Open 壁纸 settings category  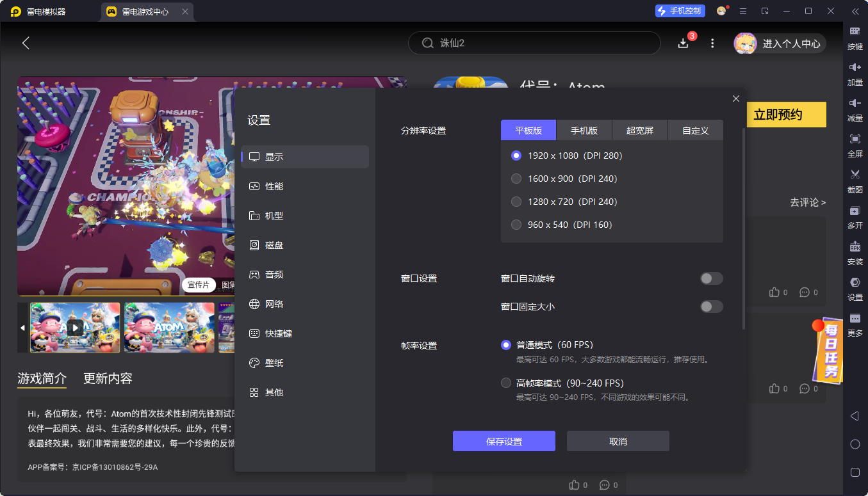(305, 363)
